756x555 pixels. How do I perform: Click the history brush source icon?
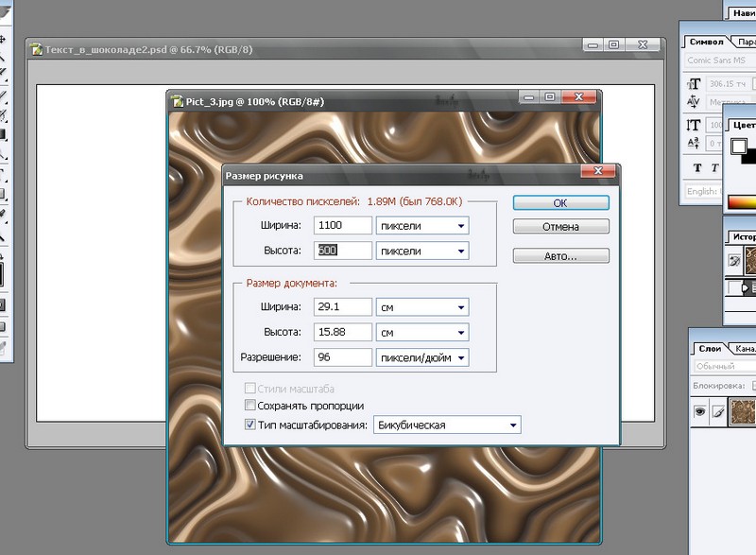tap(734, 260)
